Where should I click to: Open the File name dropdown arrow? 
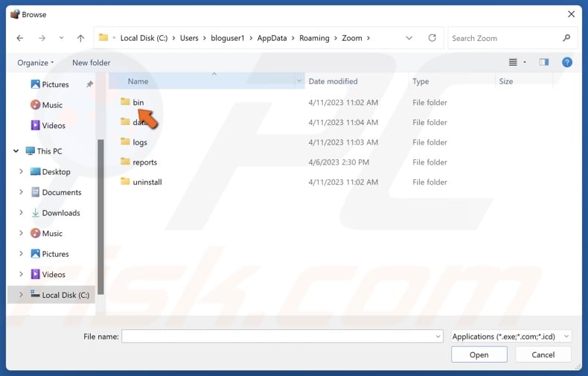tap(438, 337)
